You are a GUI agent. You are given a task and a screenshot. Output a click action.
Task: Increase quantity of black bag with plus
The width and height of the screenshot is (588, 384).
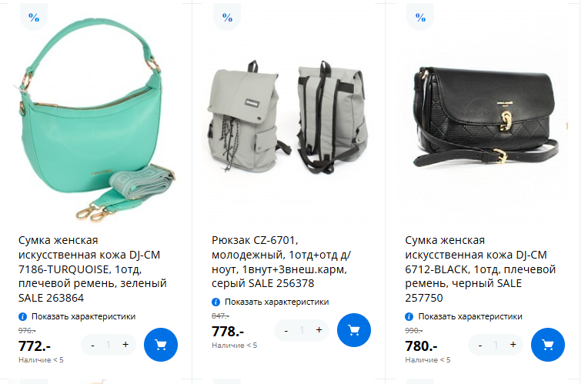(513, 344)
